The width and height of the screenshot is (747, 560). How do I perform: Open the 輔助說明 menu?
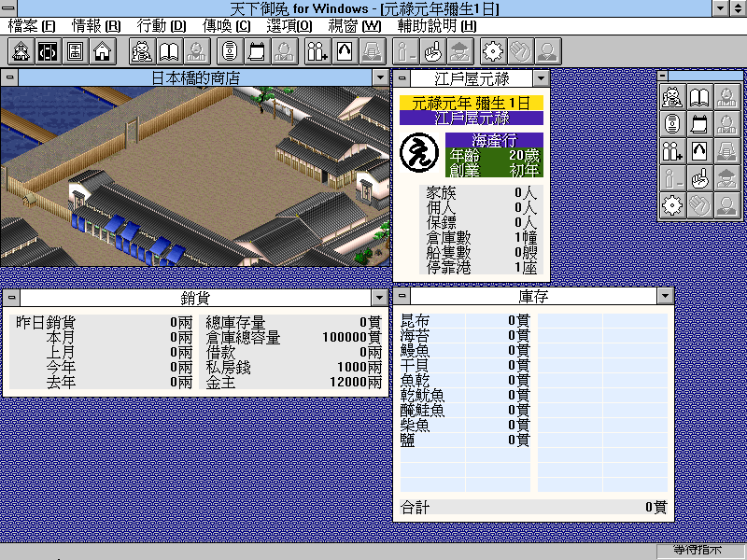pyautogui.click(x=437, y=26)
